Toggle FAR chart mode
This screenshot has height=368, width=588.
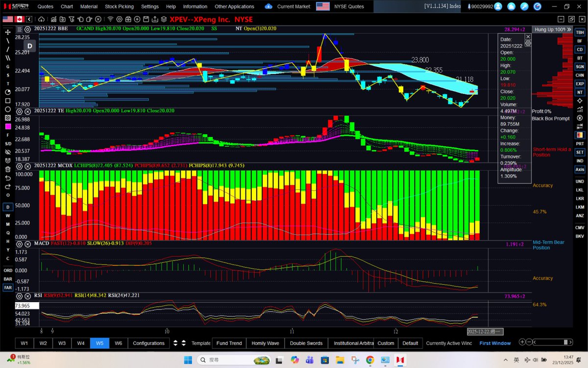click(x=8, y=288)
